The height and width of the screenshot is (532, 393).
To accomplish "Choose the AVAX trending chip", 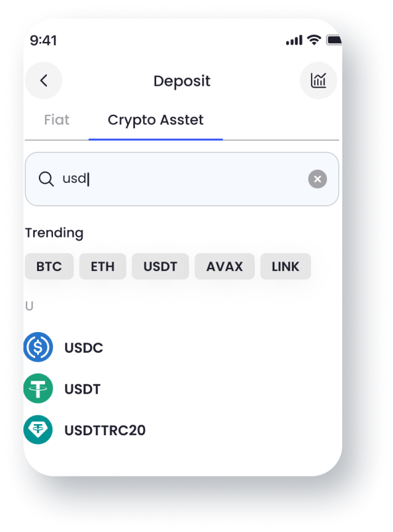I will coord(225,267).
